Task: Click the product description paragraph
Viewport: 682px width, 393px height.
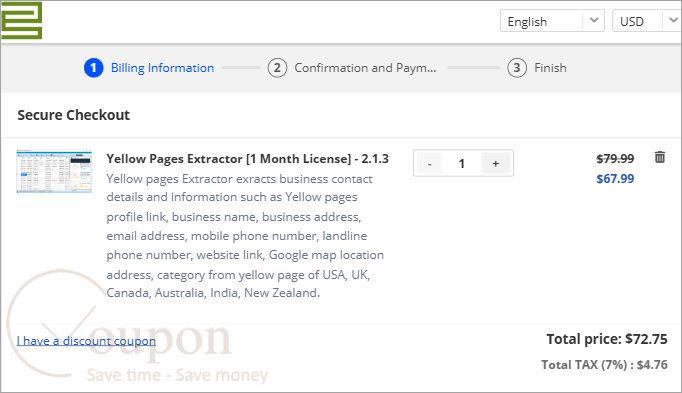Action: [x=246, y=236]
